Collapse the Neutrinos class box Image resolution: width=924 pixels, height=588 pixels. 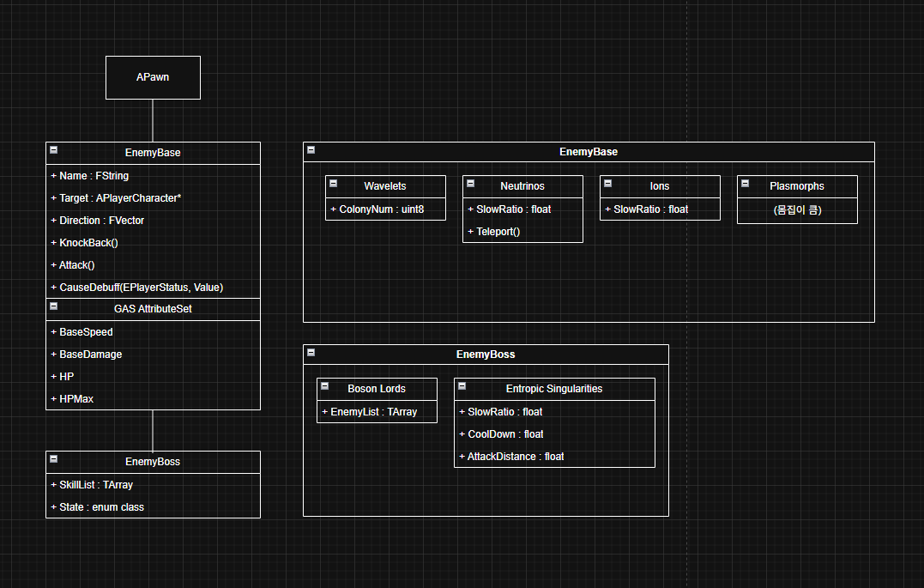(x=471, y=184)
